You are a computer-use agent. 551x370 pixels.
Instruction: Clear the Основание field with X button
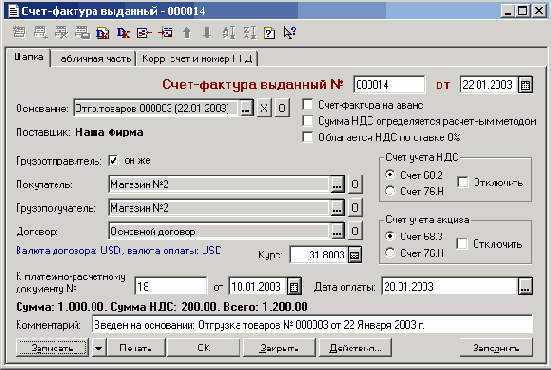coord(264,108)
